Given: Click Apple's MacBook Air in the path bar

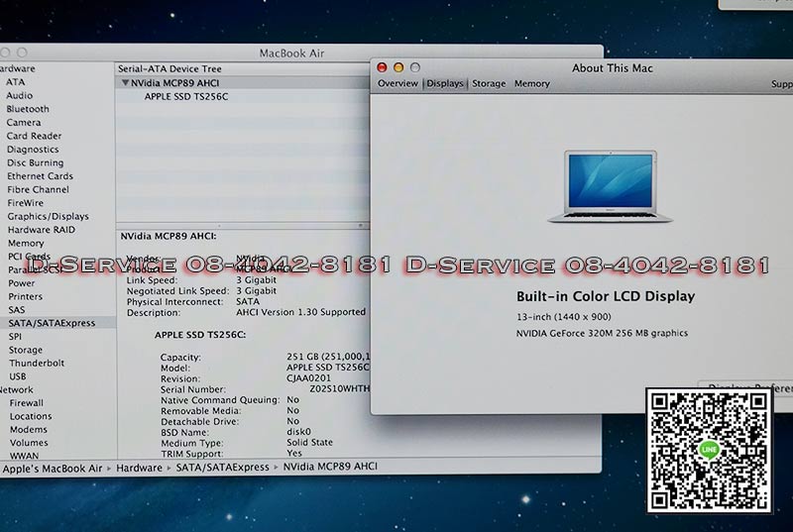Looking at the screenshot, I should (53, 469).
